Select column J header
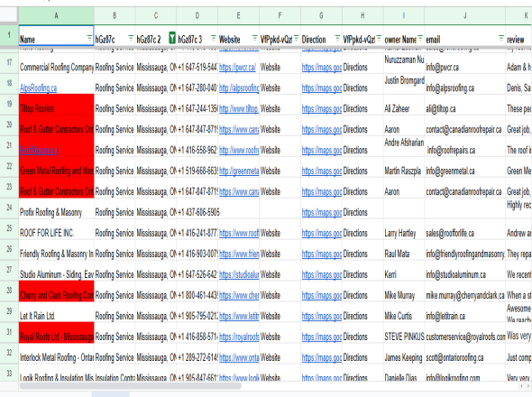 [x=464, y=15]
